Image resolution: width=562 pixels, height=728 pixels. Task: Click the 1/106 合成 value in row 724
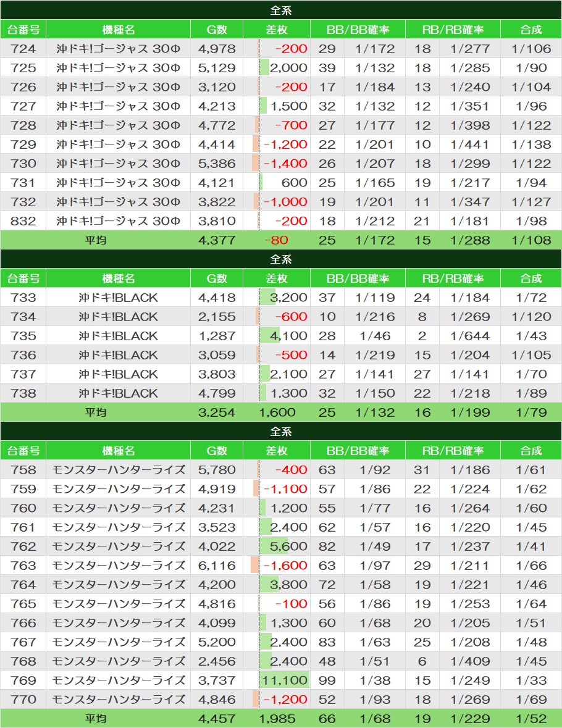531,49
